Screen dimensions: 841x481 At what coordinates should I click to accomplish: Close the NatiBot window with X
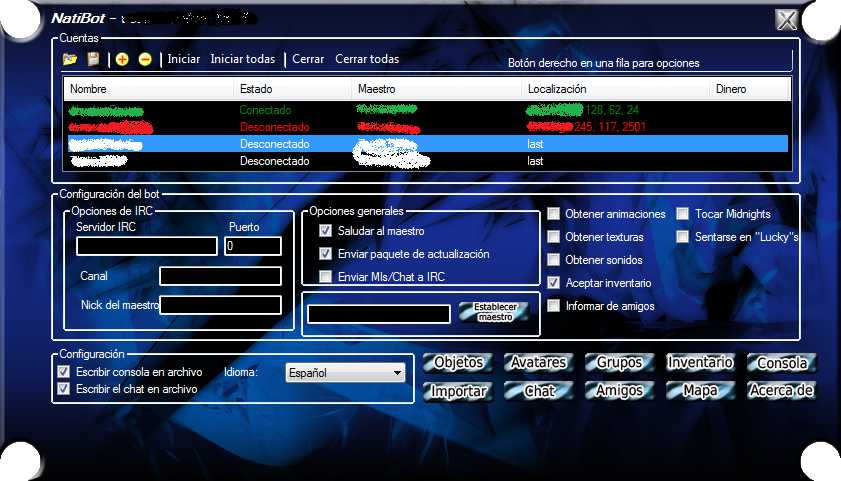786,20
